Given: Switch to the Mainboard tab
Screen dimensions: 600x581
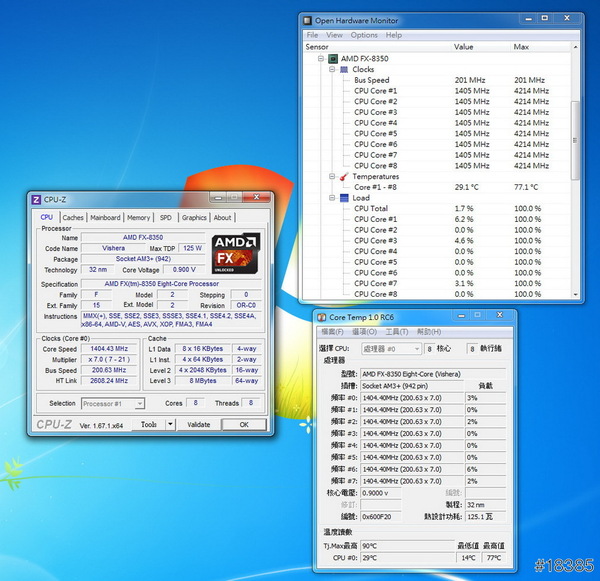Looking at the screenshot, I should 105,217.
